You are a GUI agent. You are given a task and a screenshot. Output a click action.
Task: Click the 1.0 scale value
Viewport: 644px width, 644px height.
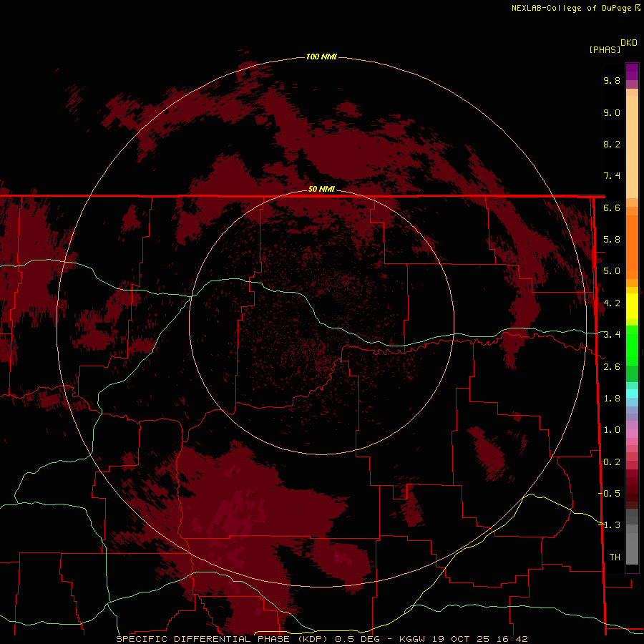click(x=612, y=430)
